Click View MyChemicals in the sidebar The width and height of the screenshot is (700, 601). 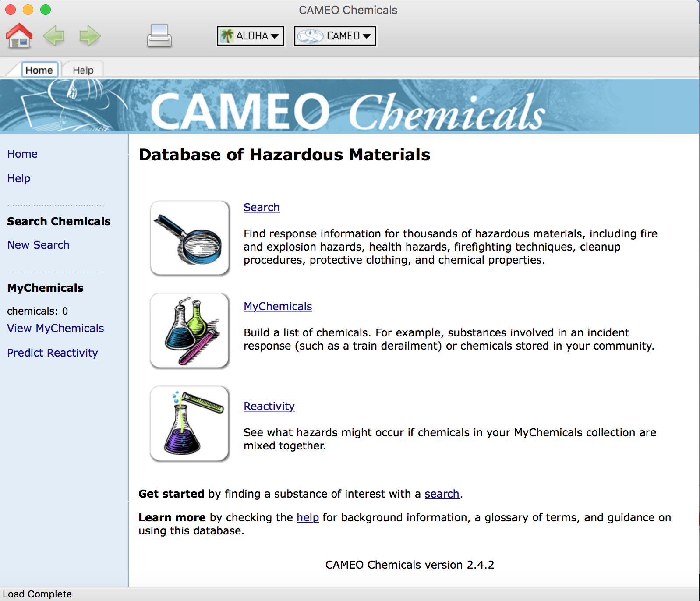click(x=56, y=329)
